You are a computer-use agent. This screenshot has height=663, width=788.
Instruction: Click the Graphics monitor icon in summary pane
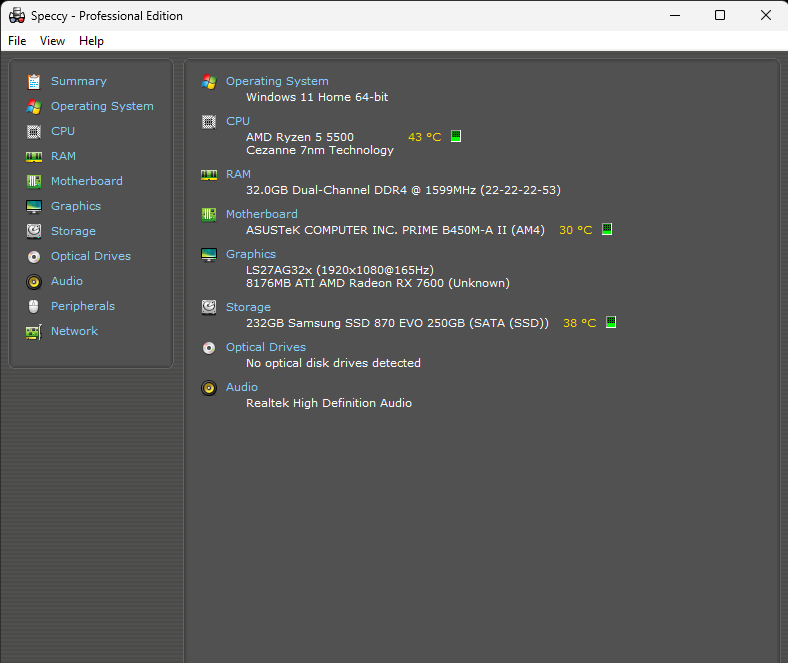click(x=209, y=255)
